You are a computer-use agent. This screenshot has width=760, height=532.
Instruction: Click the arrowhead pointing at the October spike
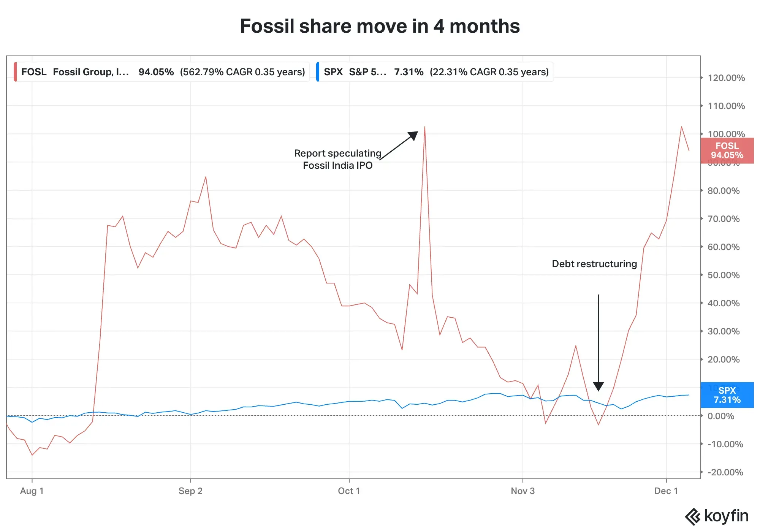click(413, 135)
